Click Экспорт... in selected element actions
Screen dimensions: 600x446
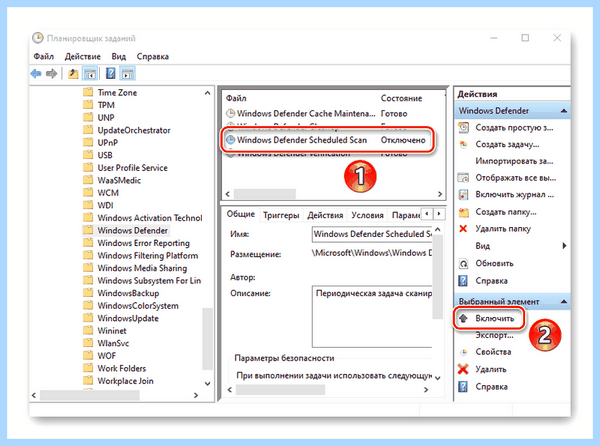pos(494,335)
